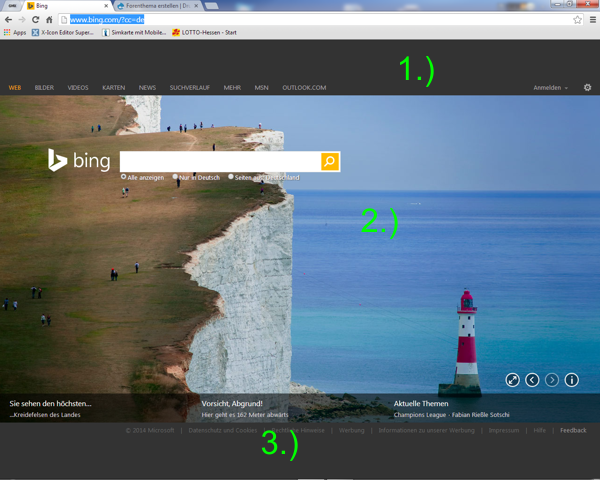Viewport: 600px width, 480px height.
Task: Reload the page in Chrome
Action: [35, 19]
